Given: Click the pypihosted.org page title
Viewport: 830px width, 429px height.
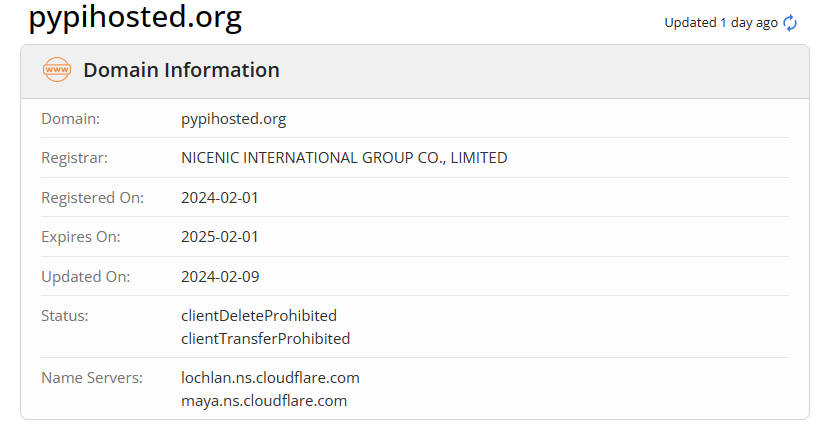Looking at the screenshot, I should (x=135, y=17).
